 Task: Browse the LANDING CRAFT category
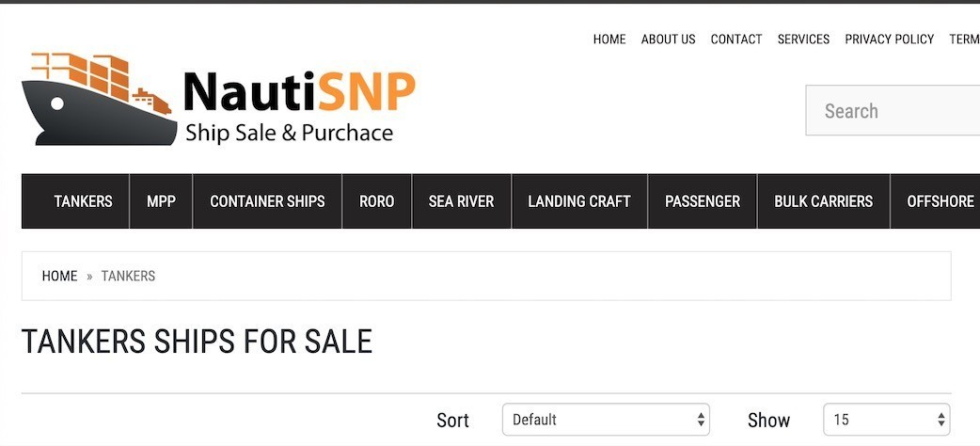click(x=579, y=201)
